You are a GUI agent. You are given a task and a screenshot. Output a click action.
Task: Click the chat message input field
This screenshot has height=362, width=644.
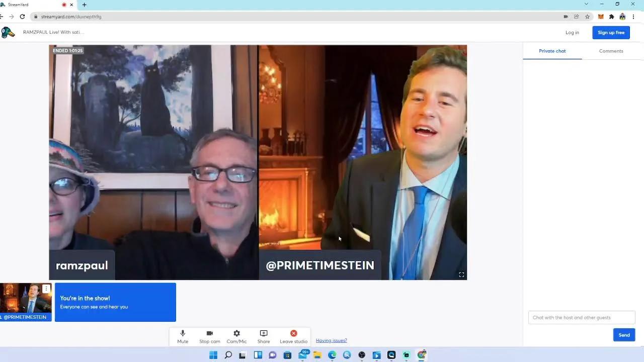pyautogui.click(x=582, y=317)
